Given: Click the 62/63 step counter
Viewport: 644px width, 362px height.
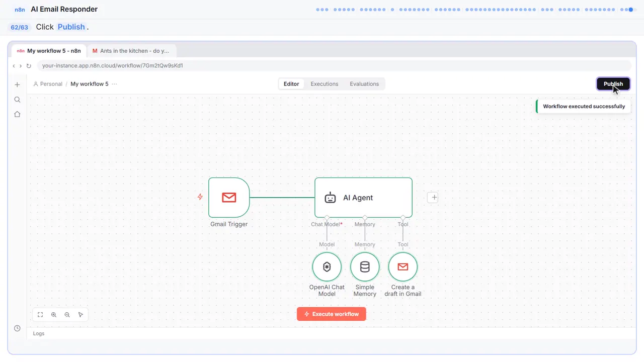Looking at the screenshot, I should (x=20, y=27).
